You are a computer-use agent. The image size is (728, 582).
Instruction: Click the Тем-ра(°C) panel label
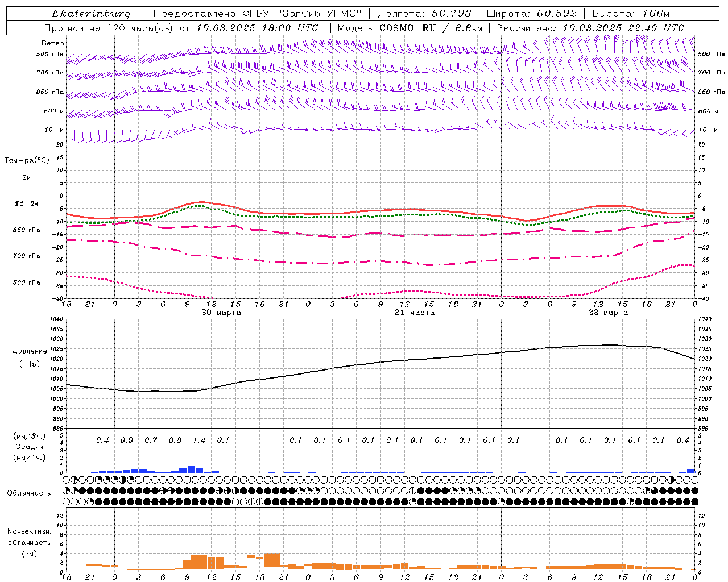[x=27, y=161]
